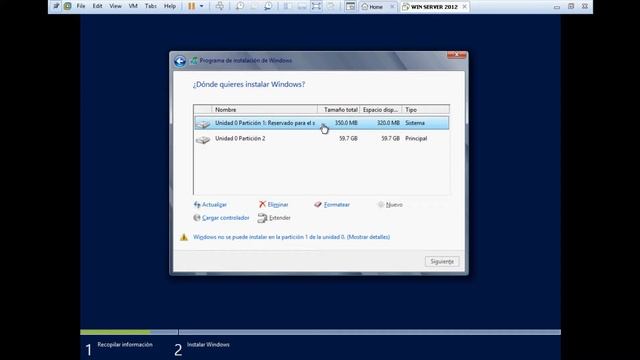Sort by the Tamaño total column header

[339, 110]
